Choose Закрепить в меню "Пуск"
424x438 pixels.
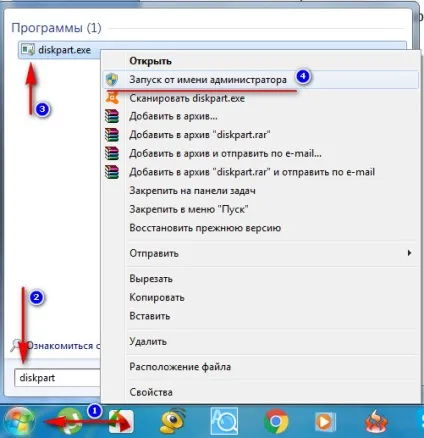click(x=189, y=209)
